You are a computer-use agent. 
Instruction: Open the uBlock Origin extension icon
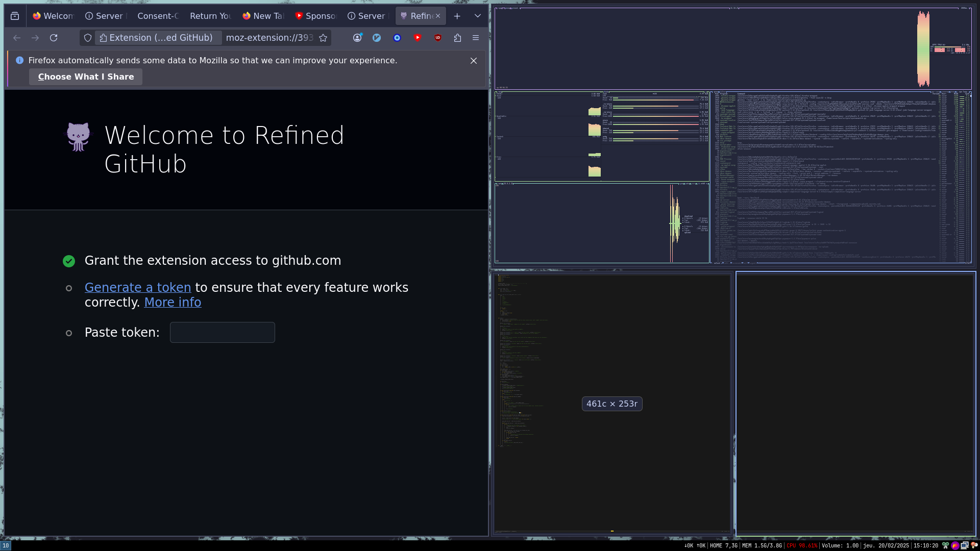438,38
